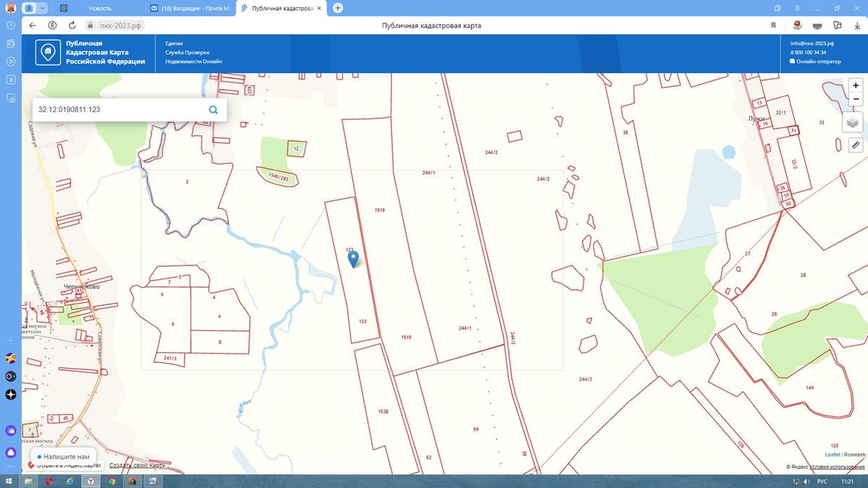Screen dimensions: 868x488
Task: Click parcel label 244/1 near top
Action: (x=429, y=173)
